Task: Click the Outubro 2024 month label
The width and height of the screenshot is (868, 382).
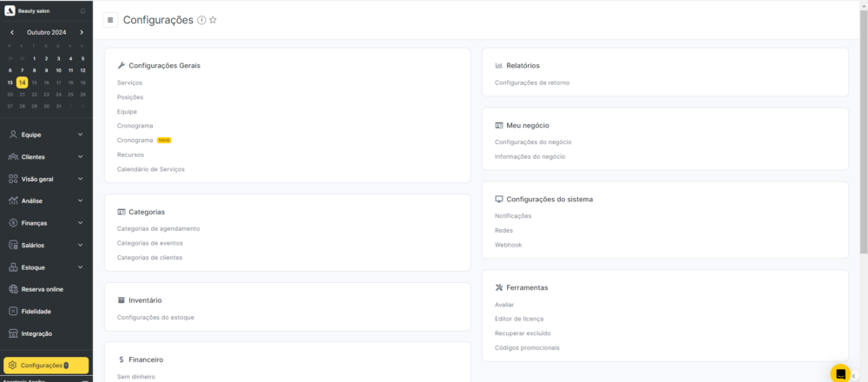Action: click(47, 33)
